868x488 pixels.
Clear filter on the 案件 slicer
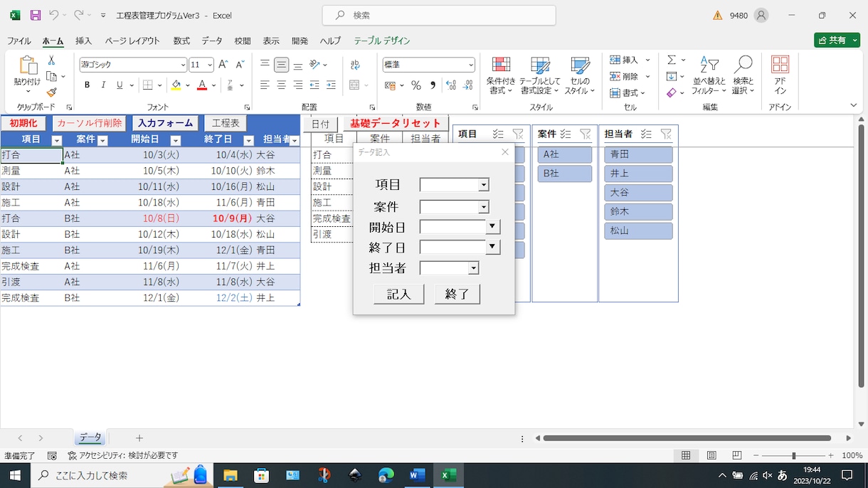(586, 134)
